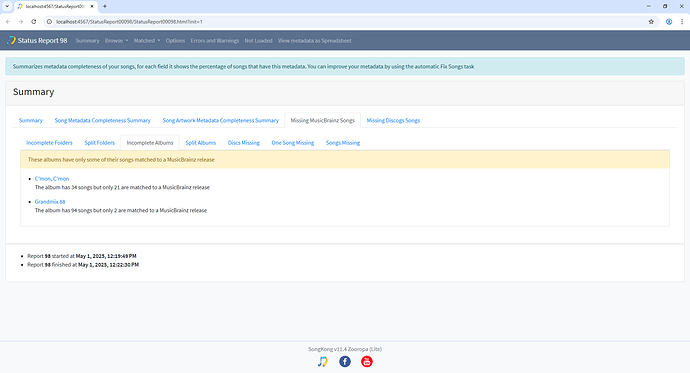Switch to Missing Discogs Songs tab
This screenshot has height=373, width=690.
click(393, 120)
